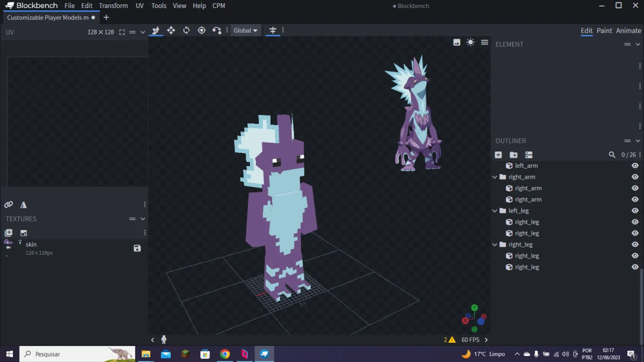Click the outliner options icon beside Add Group

pyautogui.click(x=529, y=154)
